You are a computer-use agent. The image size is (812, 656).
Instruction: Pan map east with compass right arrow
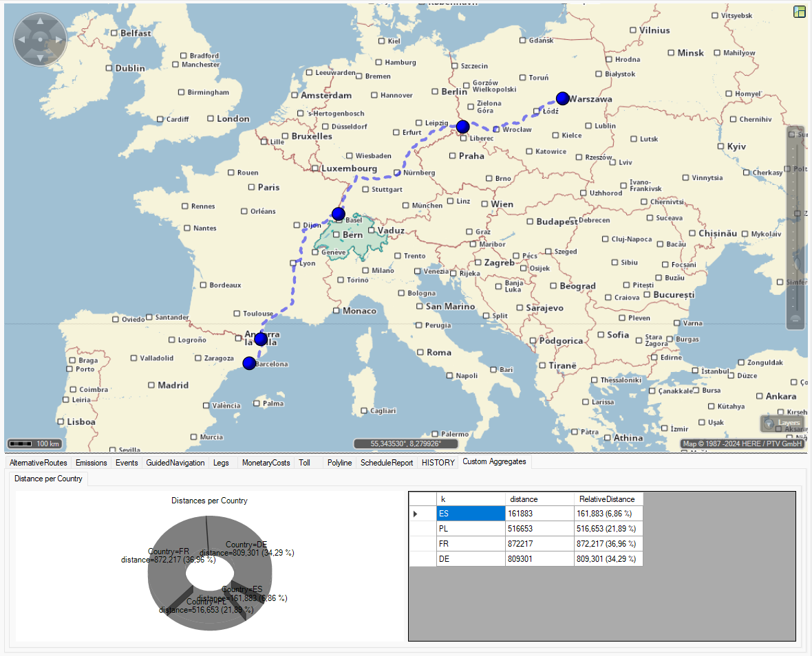pyautogui.click(x=59, y=40)
